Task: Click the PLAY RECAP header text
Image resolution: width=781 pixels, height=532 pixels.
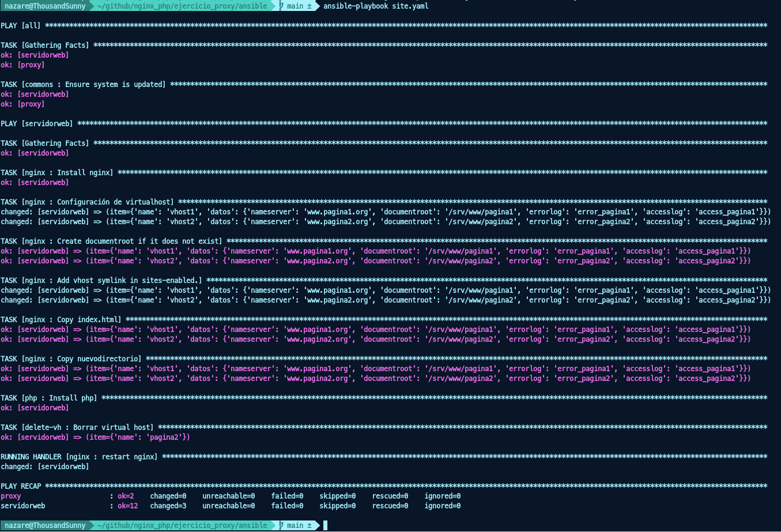Action: [21, 486]
